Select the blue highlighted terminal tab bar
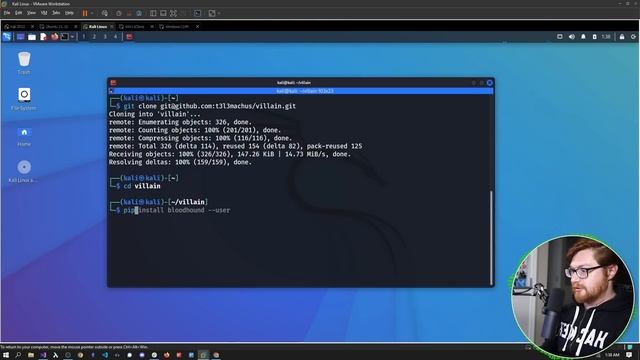This screenshot has height=360, width=640. [x=301, y=91]
